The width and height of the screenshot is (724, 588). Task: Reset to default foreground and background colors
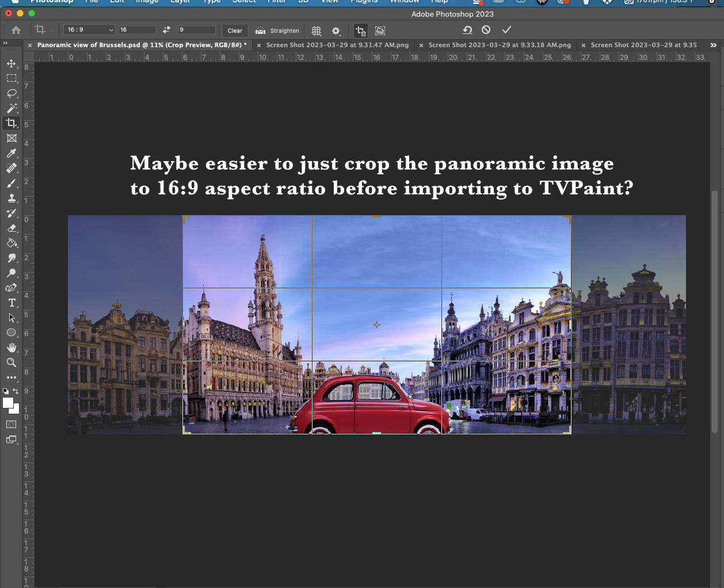(6, 391)
